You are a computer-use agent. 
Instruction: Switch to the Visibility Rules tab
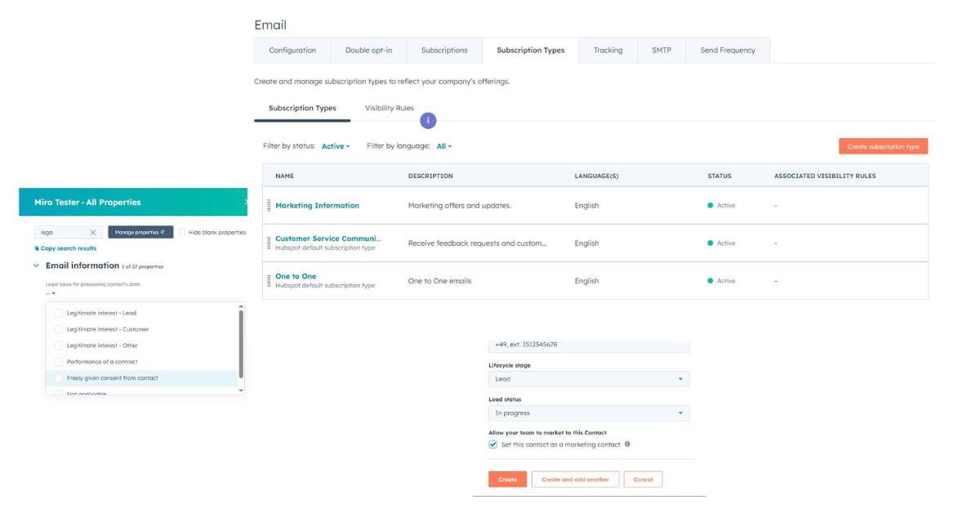click(388, 107)
